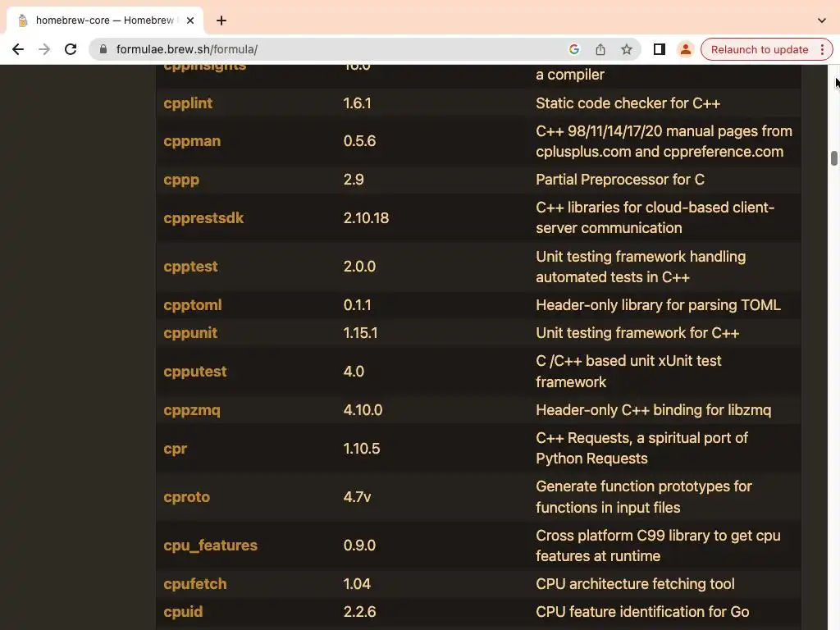Select cpuid version 2.2.6
Screen dimensions: 840x630
point(359,611)
